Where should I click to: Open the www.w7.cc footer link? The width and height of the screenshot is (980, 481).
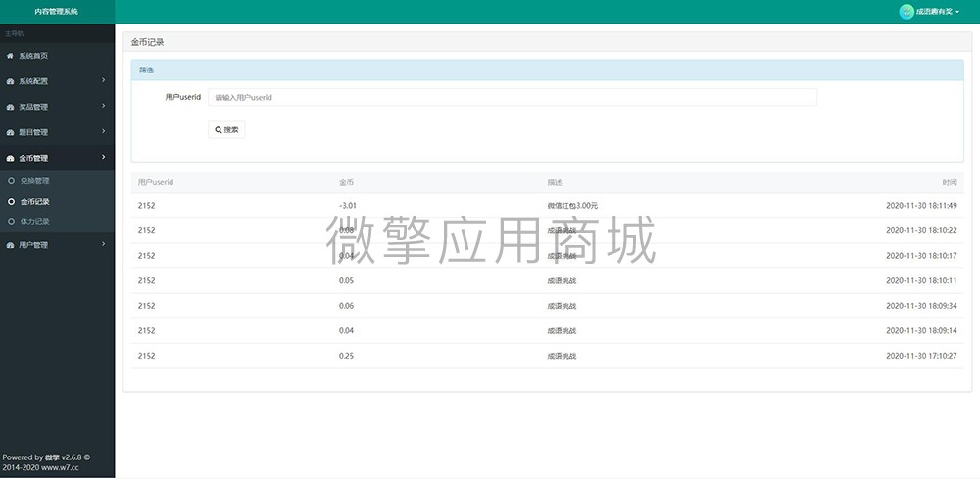pos(60,468)
